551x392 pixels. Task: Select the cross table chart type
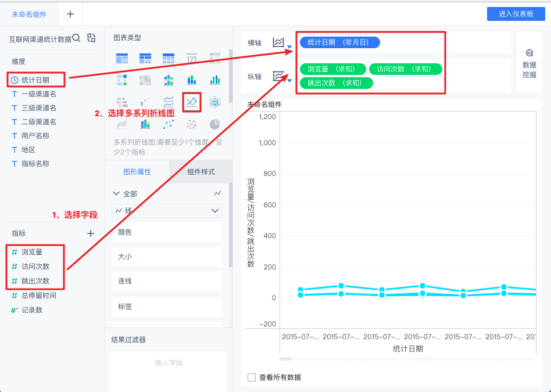[145, 58]
